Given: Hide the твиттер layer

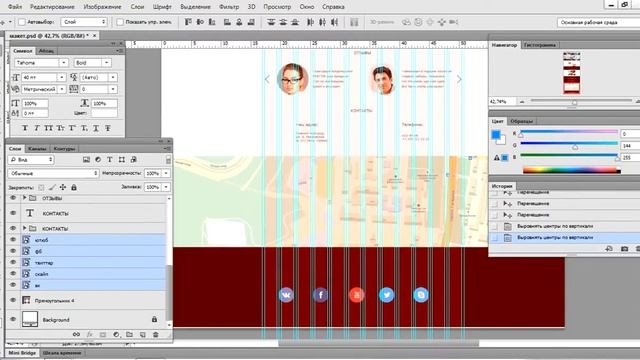Looking at the screenshot, I should (13, 262).
